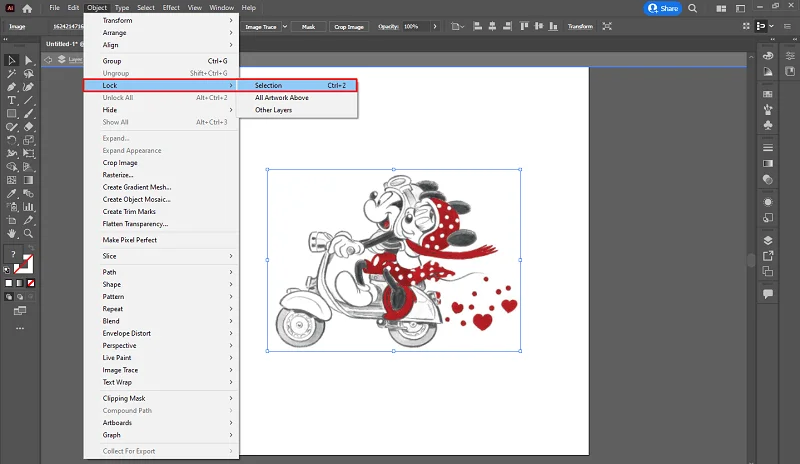Swap fill and stroke colors
The width and height of the screenshot is (800, 464).
31,248
